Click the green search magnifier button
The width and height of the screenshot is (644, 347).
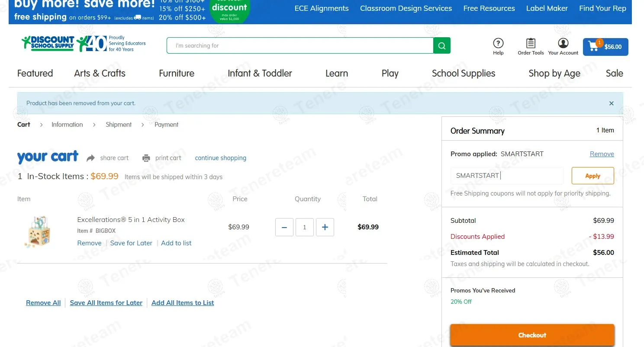442,45
